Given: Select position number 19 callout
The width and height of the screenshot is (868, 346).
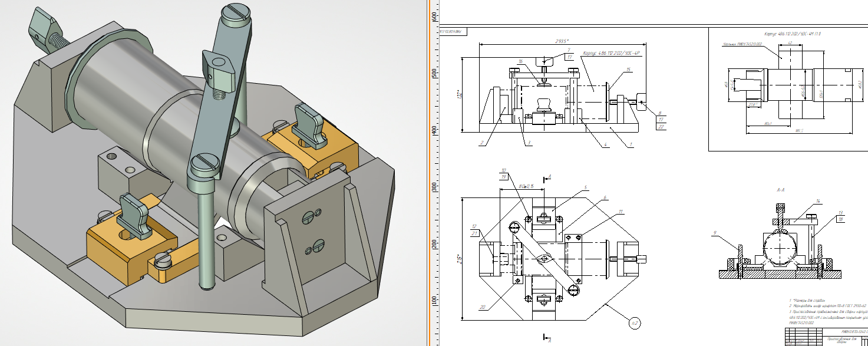Looking at the screenshot, I should click(x=504, y=177).
